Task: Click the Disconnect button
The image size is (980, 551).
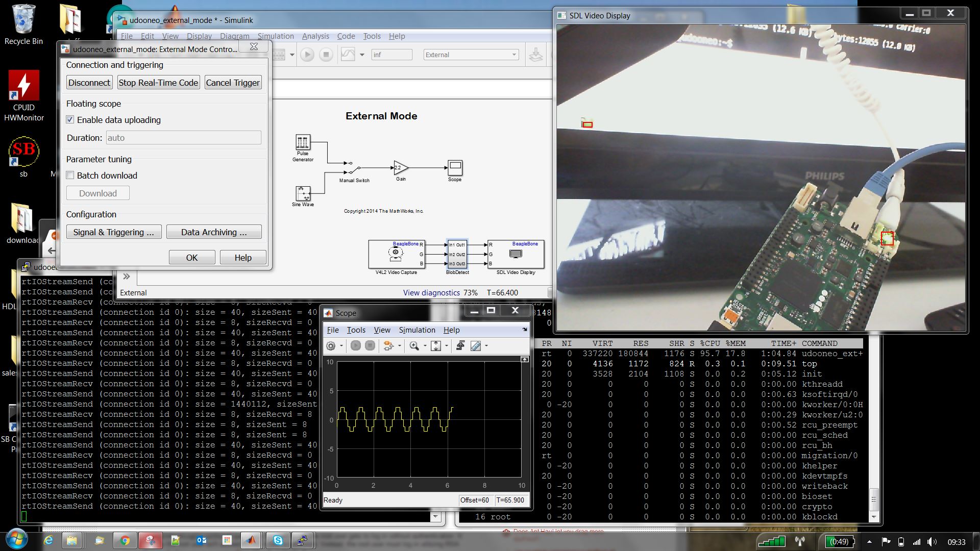Action: [x=89, y=83]
